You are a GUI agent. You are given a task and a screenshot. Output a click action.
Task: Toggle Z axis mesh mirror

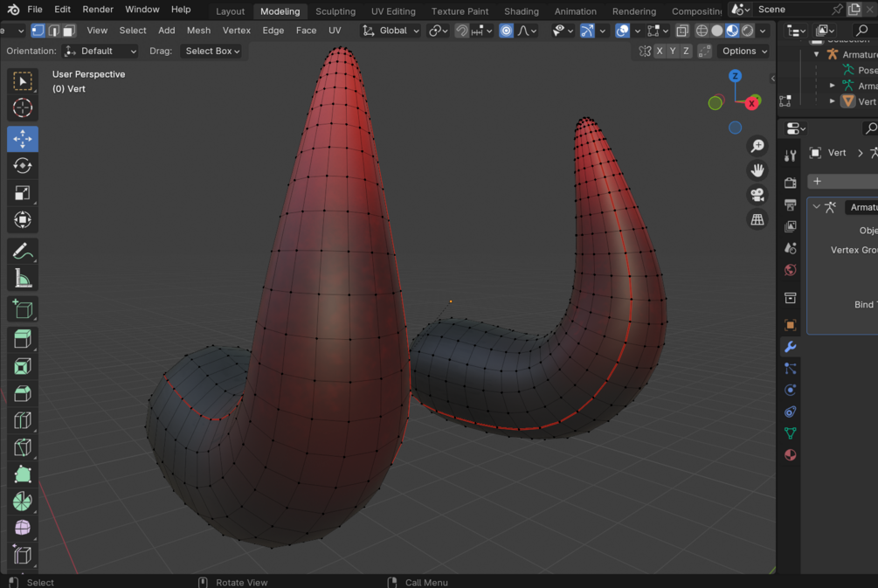tap(686, 51)
